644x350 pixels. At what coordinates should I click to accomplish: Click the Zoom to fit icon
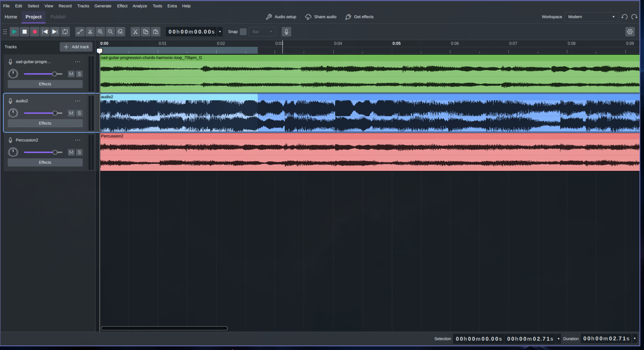[120, 32]
